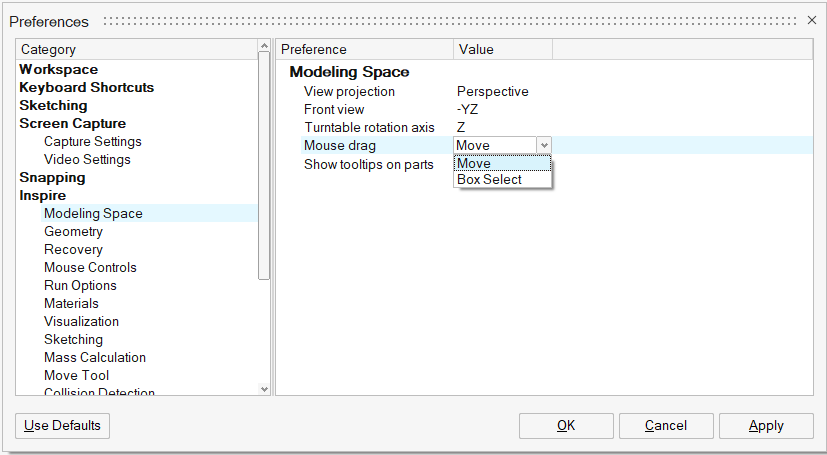The image size is (827, 455).
Task: Open Capture Settings under Screen Capture
Action: (x=93, y=141)
